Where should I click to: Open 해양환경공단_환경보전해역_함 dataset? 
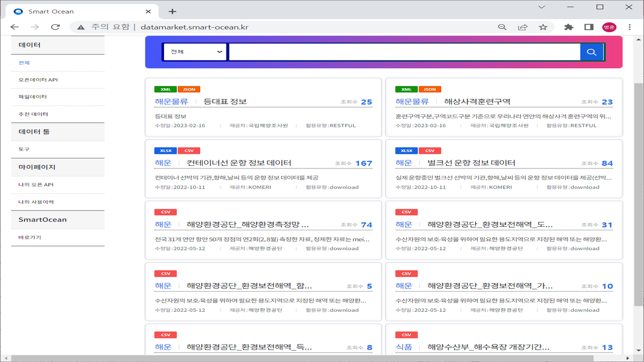[x=249, y=286]
